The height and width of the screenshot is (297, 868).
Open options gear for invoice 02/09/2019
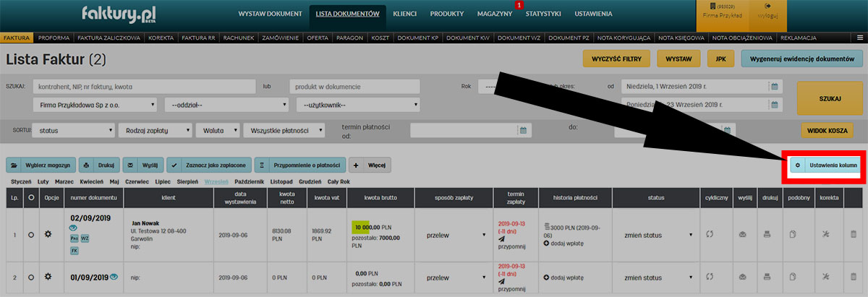point(48,234)
